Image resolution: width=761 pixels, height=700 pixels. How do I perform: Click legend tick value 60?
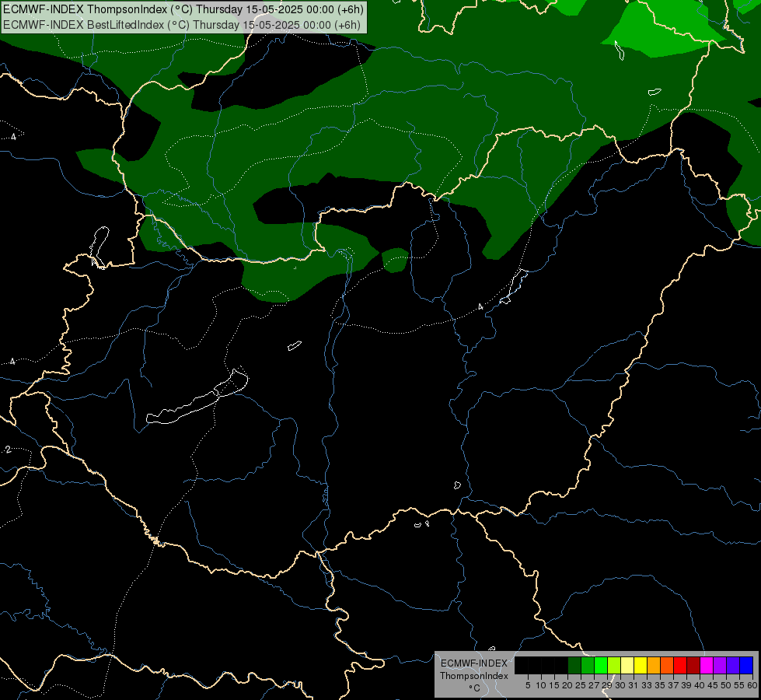[x=752, y=685]
